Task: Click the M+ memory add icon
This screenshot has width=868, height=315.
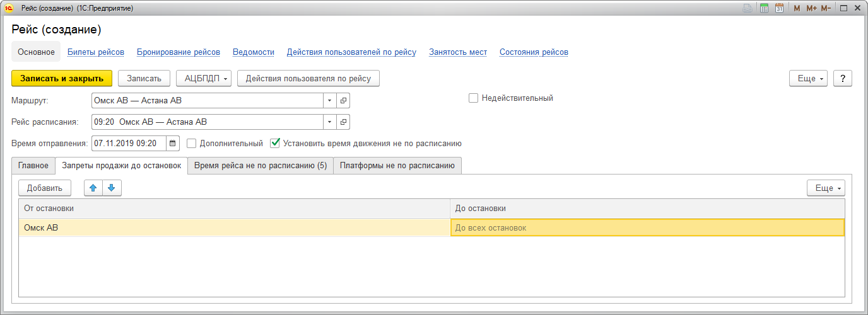Action: 811,8
